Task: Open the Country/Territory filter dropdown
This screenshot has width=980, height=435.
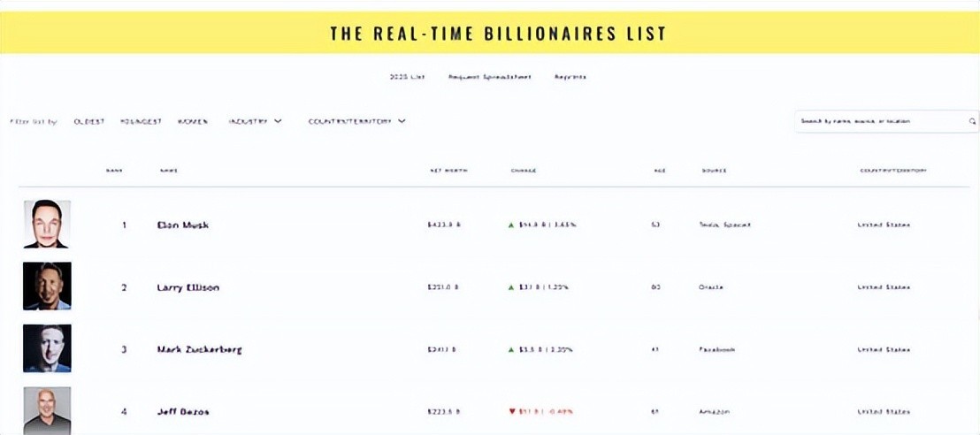Action: click(356, 122)
